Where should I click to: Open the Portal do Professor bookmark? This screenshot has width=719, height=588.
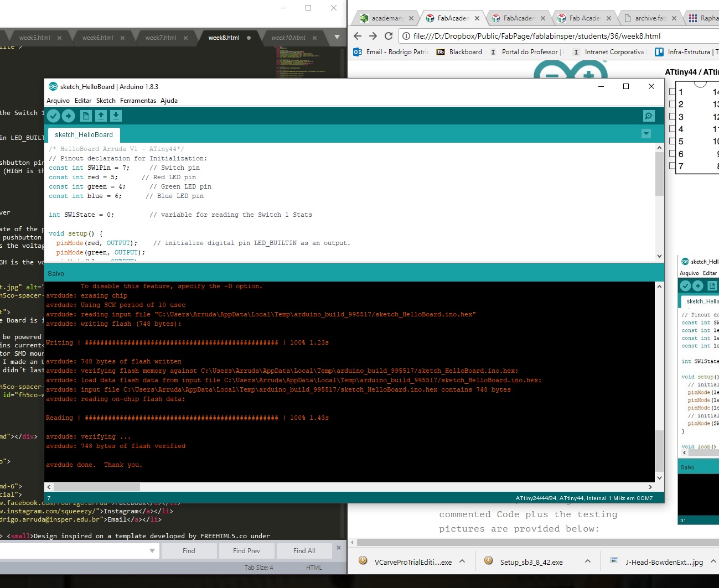pos(525,52)
